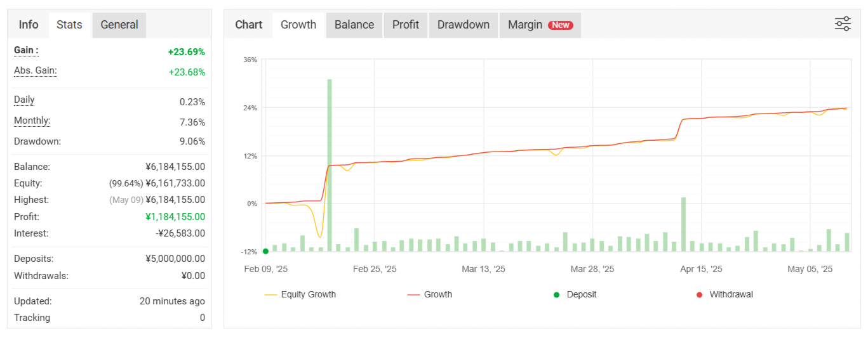
Task: Switch chart to Balance tab
Action: pyautogui.click(x=354, y=25)
